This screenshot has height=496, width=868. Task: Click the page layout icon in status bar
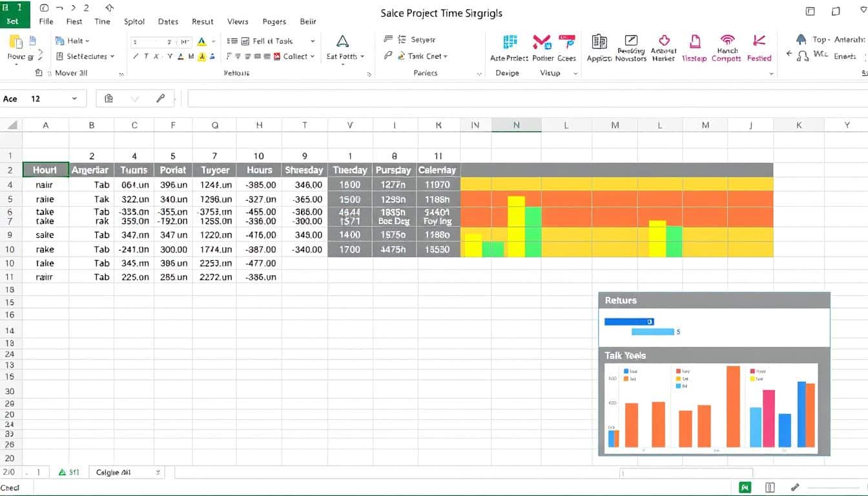tap(770, 488)
